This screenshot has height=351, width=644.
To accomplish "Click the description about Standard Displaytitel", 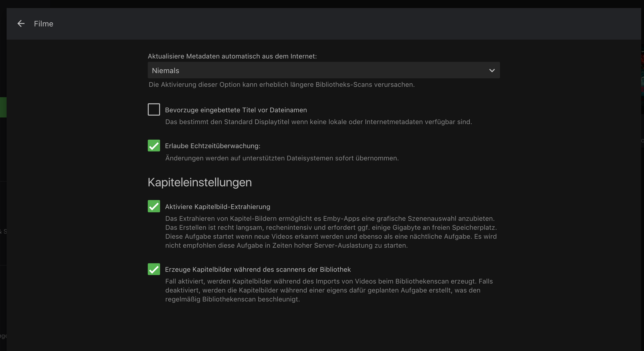I will coord(318,122).
